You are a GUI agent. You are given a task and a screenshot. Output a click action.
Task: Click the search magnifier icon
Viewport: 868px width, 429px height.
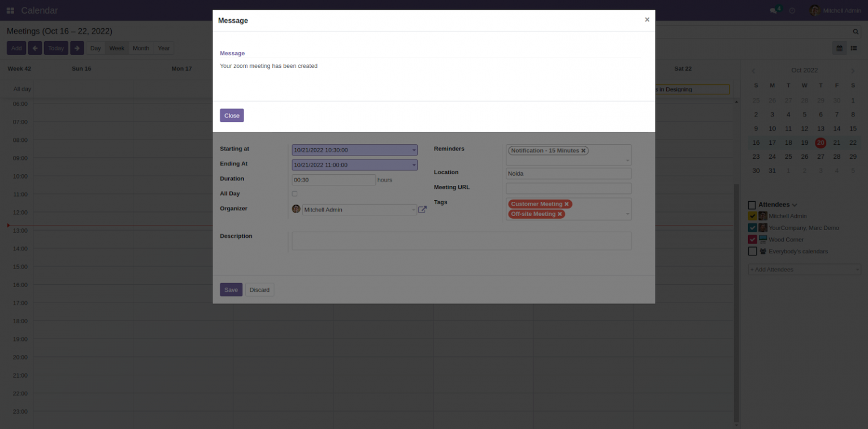click(x=855, y=32)
